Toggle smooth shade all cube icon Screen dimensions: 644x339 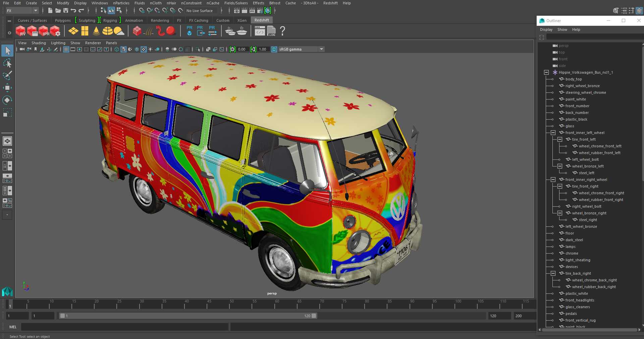pos(123,49)
